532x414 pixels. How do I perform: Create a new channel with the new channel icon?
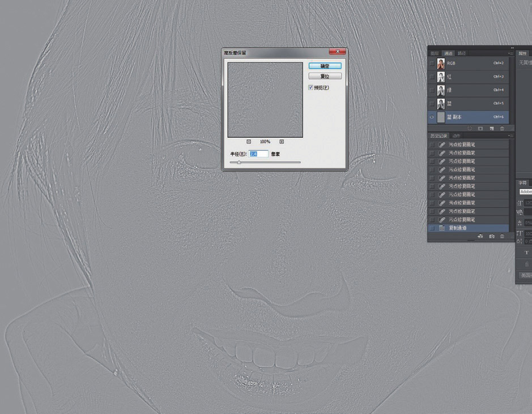pyautogui.click(x=491, y=129)
